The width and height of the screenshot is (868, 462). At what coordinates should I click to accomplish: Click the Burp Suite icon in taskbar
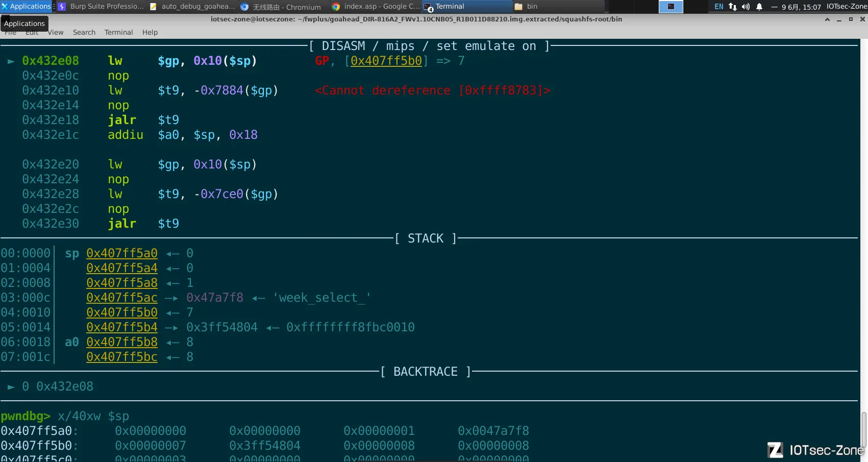click(x=62, y=7)
